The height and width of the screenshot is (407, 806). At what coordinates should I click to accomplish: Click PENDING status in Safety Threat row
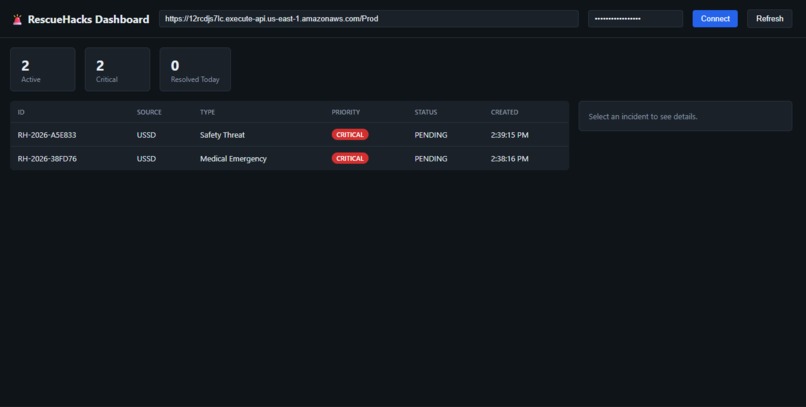click(431, 135)
